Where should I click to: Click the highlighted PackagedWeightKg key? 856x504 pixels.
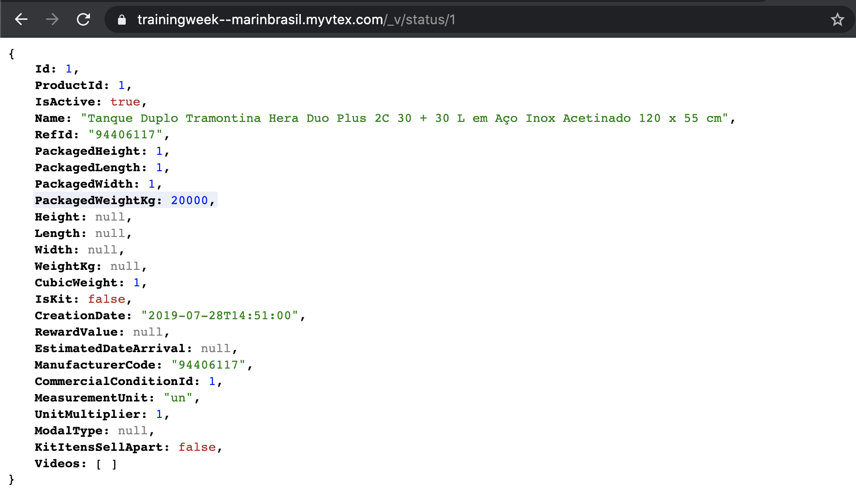click(98, 201)
